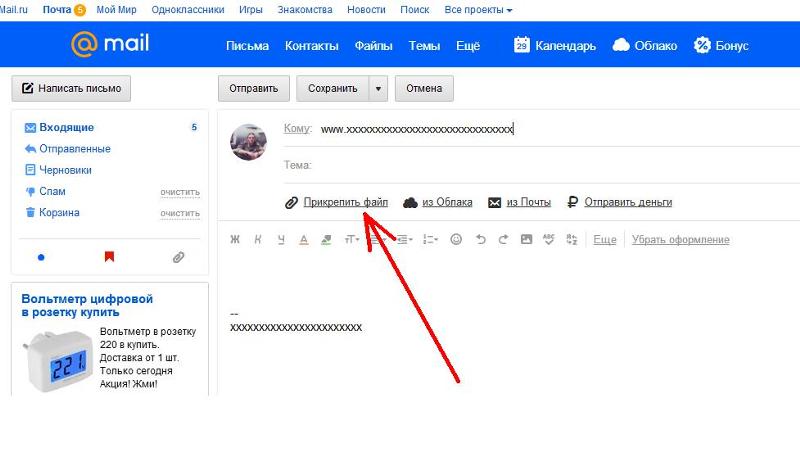The width and height of the screenshot is (800, 454).
Task: Open the font size dropdown
Action: (x=352, y=239)
